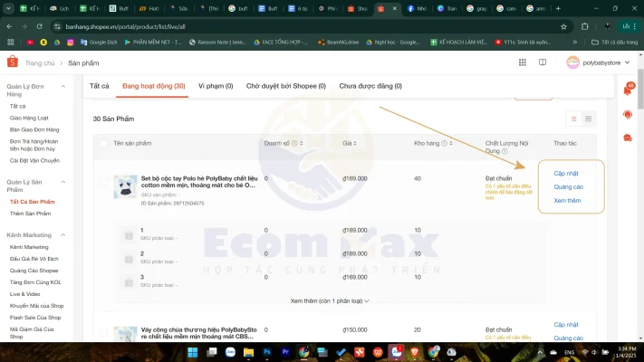
Task: Open the Set bộ cộc tay Polo product title
Action: 199,182
